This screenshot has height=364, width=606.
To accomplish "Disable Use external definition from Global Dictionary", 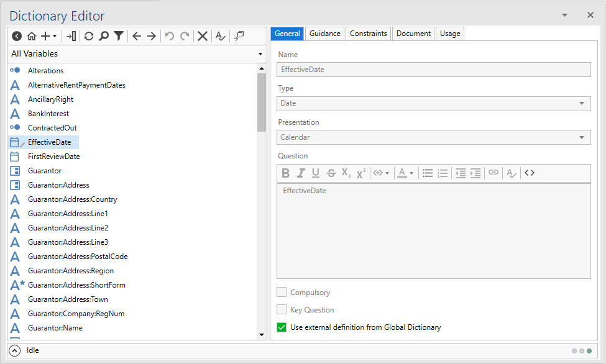I will [x=282, y=327].
